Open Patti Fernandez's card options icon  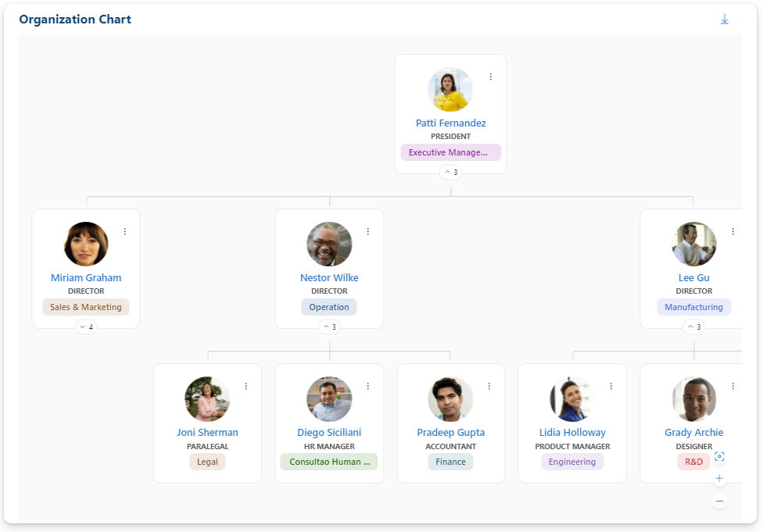(491, 77)
